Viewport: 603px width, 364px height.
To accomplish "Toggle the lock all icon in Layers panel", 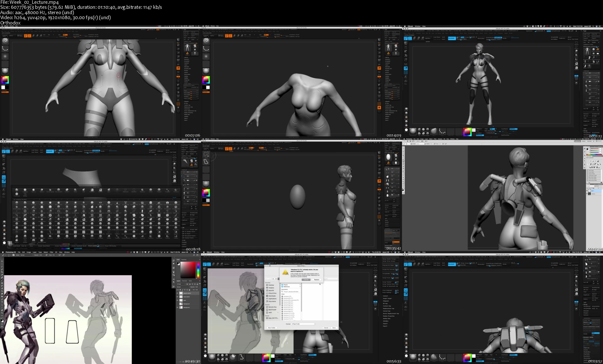I will point(189,290).
